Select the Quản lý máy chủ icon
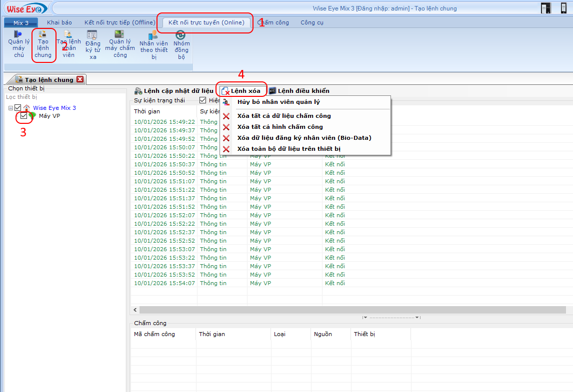 18,45
